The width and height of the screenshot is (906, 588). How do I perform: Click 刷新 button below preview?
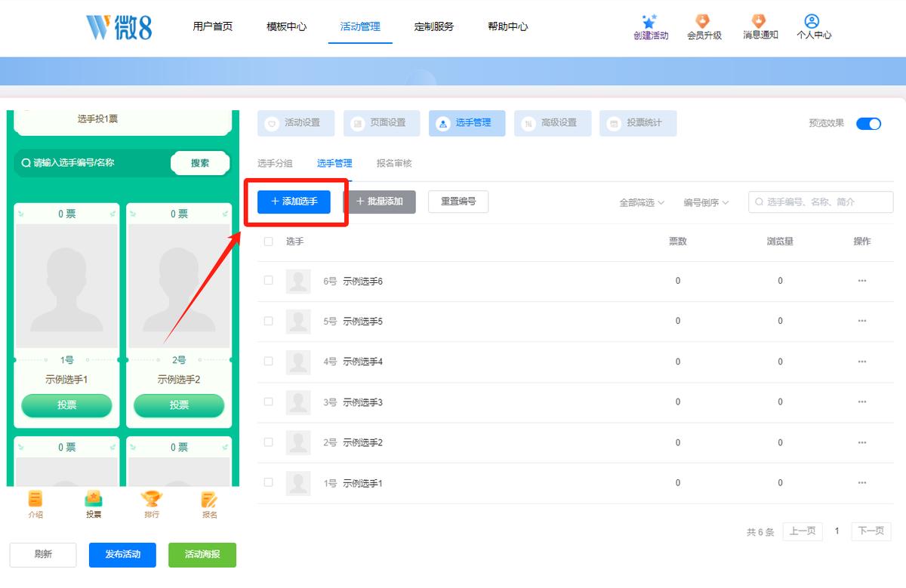coord(43,555)
